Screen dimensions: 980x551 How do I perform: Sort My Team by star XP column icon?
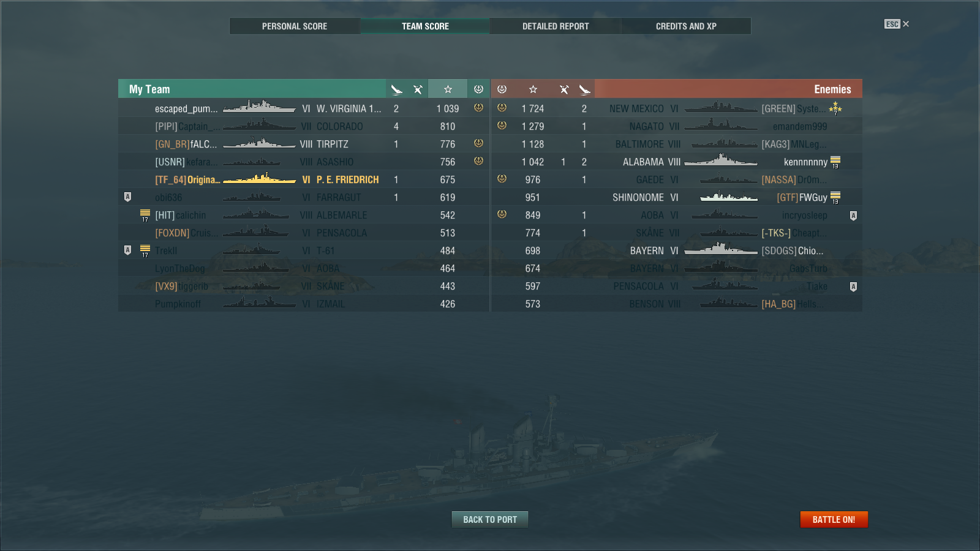tap(448, 89)
